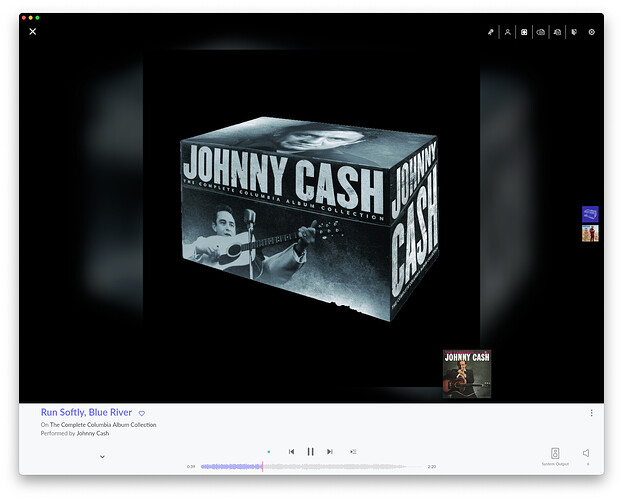Image resolution: width=623 pixels, height=500 pixels.
Task: Seek within the waveform progress bar
Action: 313,467
